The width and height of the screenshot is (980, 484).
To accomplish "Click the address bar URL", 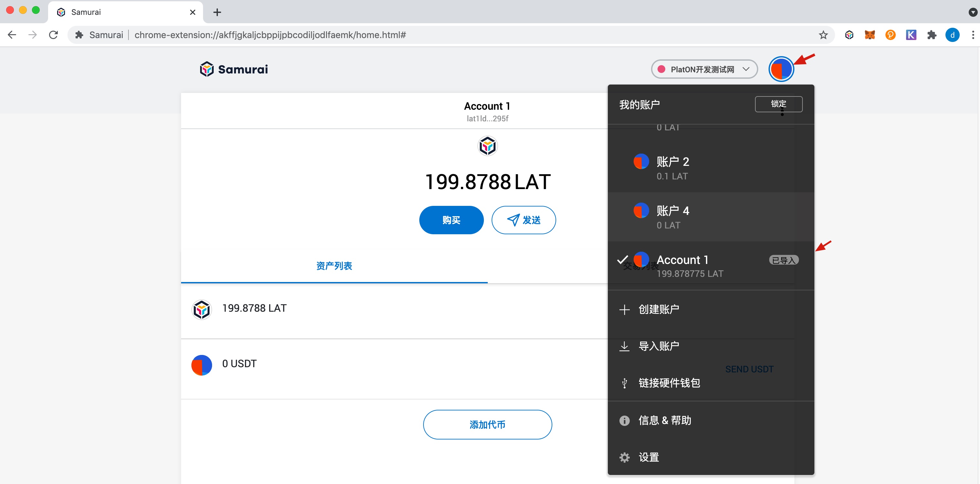I will click(270, 35).
